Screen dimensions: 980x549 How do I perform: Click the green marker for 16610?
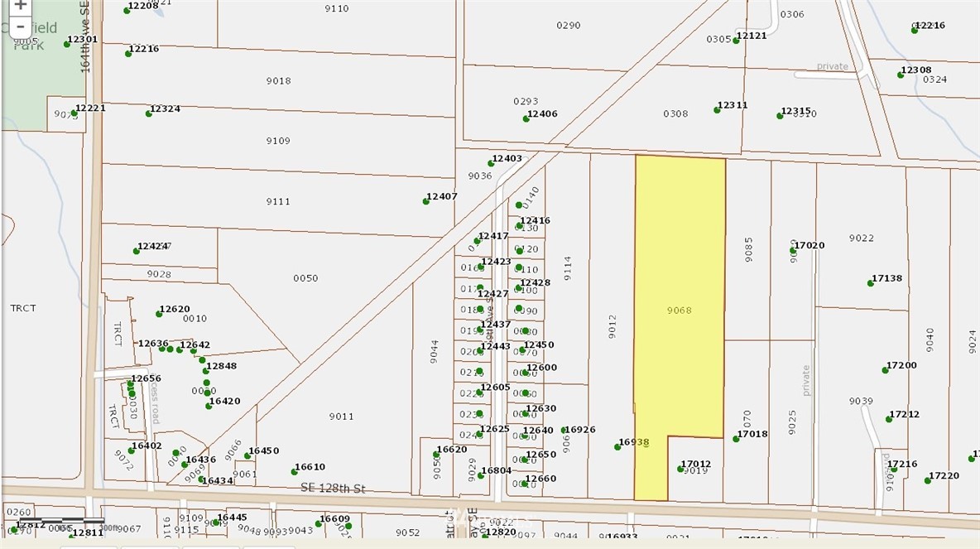tap(295, 472)
